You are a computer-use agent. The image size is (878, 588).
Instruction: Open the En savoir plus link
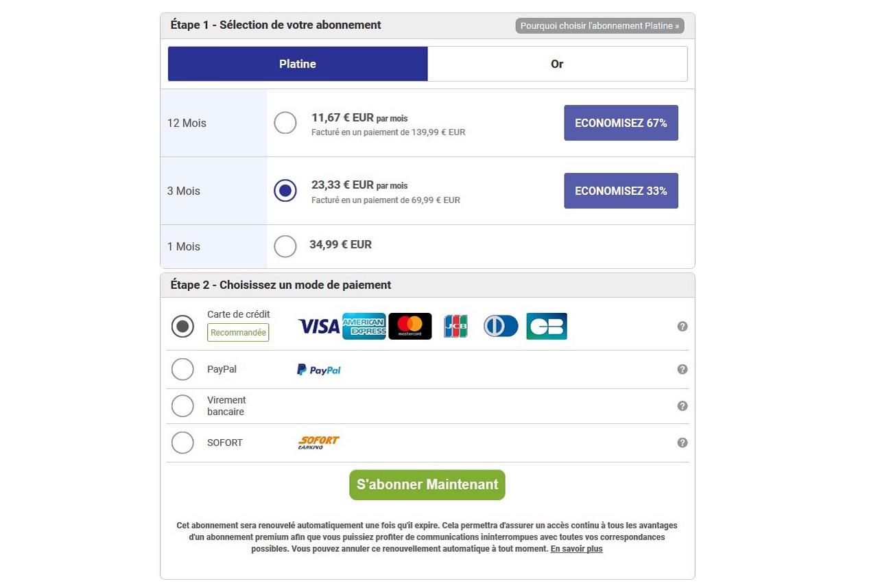[x=576, y=550]
